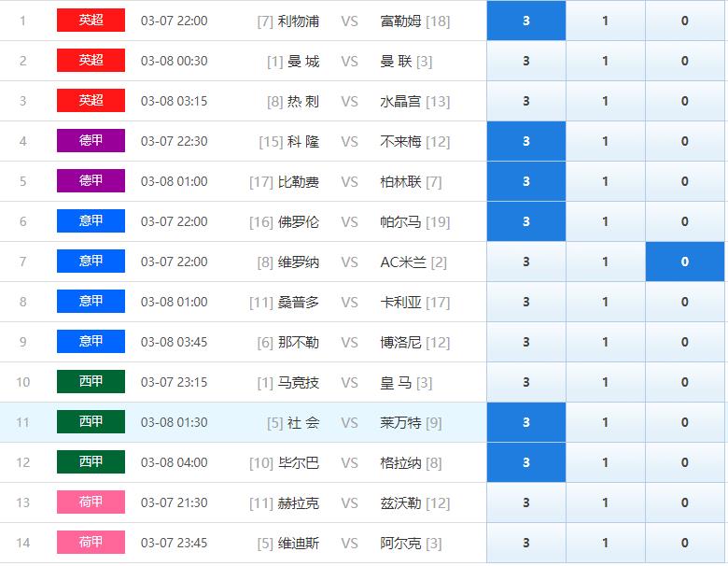Select 3 for 维迪斯 vs 阿尔克

pos(526,543)
